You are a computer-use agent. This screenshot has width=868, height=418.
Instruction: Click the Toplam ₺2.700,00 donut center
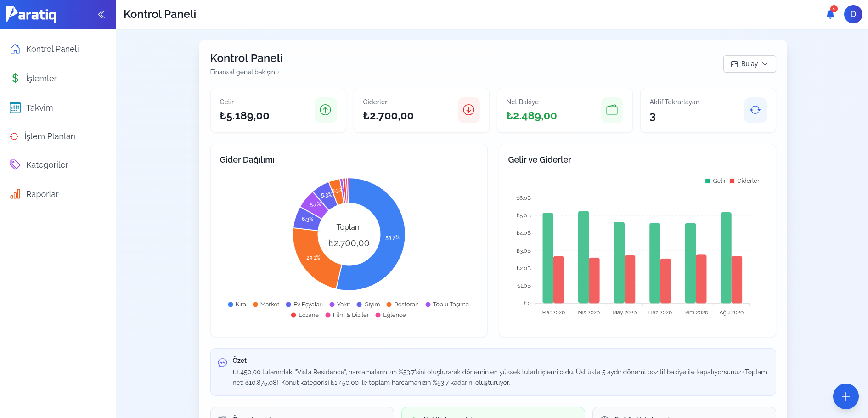click(x=349, y=235)
